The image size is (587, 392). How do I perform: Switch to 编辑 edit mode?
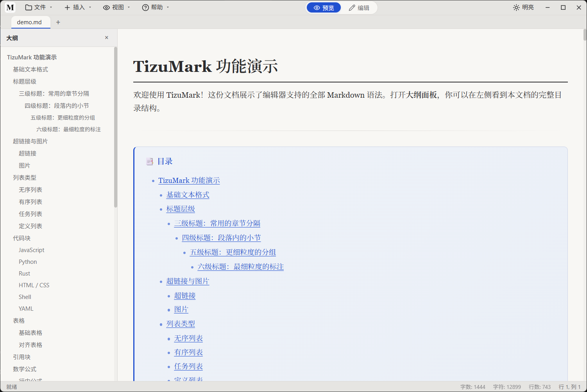pyautogui.click(x=359, y=8)
